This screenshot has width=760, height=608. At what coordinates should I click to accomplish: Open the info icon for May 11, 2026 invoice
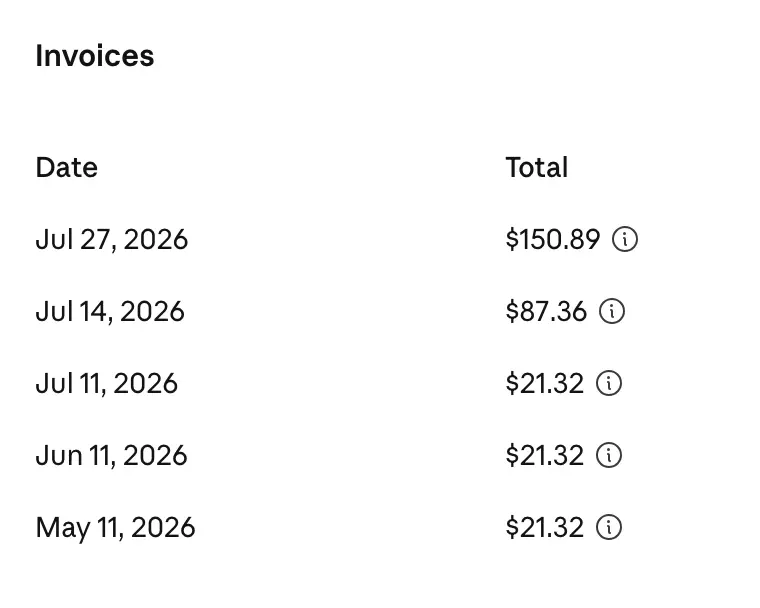pos(609,527)
